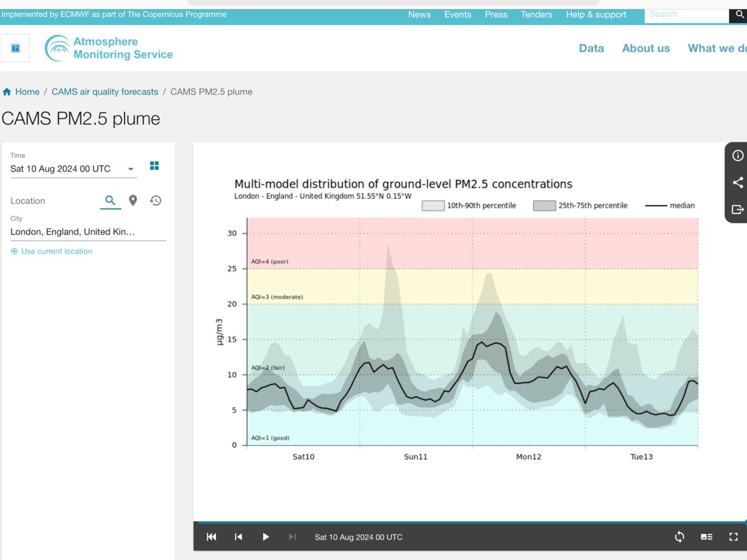Screen dimensions: 747x560
Task: Open the About us navigation menu
Action: point(646,48)
